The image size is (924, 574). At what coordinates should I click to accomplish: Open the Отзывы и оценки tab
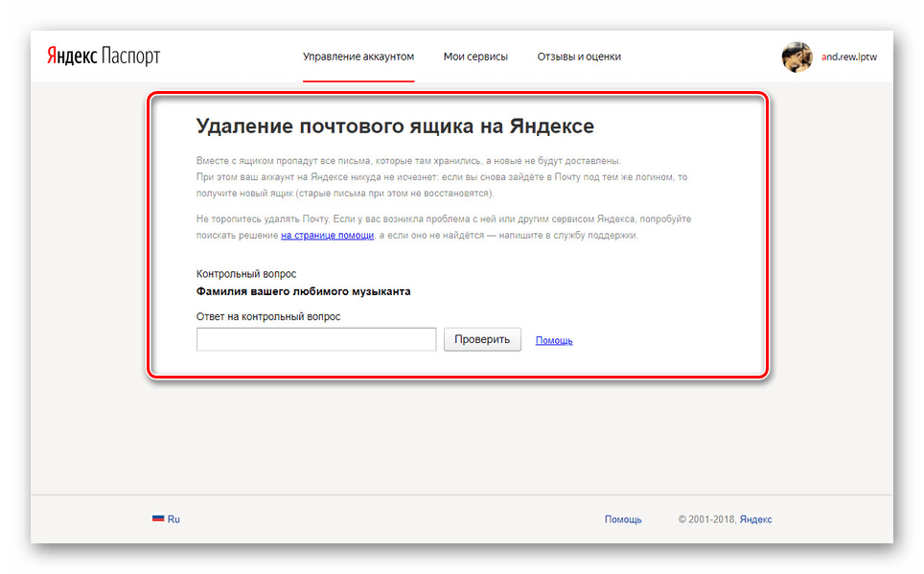pyautogui.click(x=578, y=57)
